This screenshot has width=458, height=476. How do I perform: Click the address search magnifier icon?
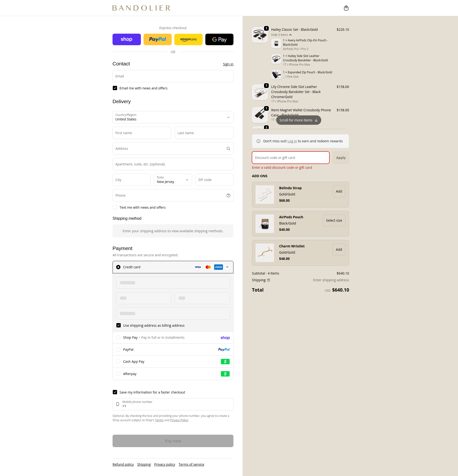(x=228, y=149)
